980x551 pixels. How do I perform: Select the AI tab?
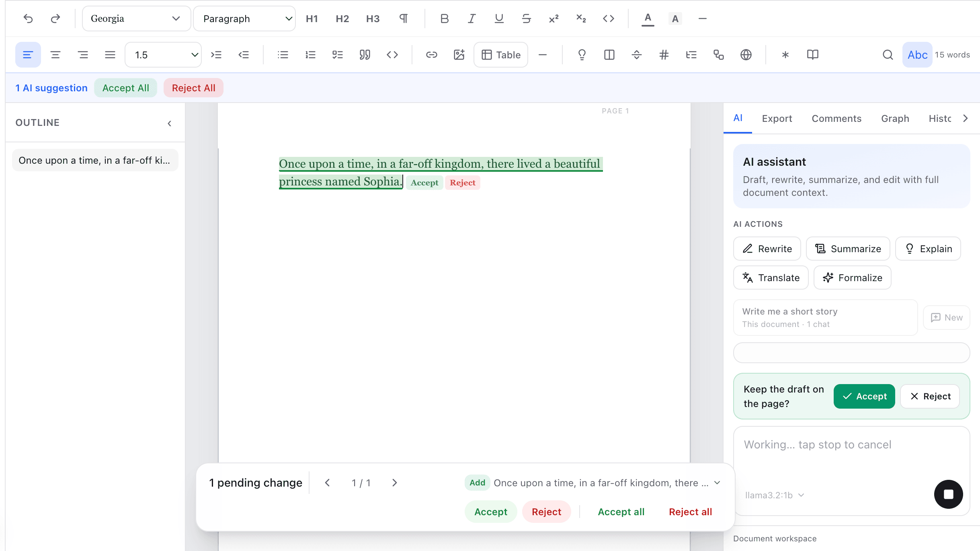click(x=738, y=118)
